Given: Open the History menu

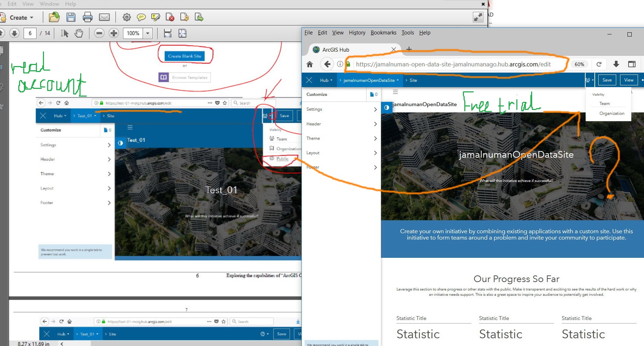Looking at the screenshot, I should (x=357, y=33).
